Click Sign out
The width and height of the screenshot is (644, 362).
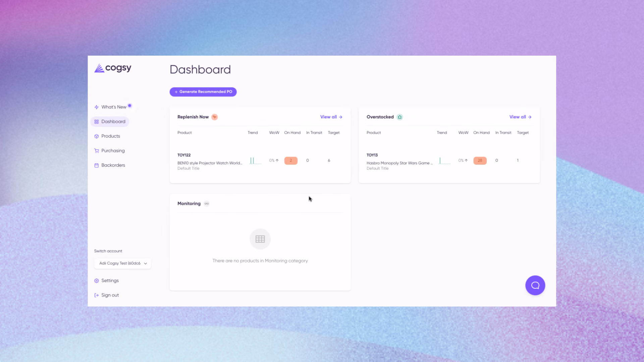tap(106, 295)
